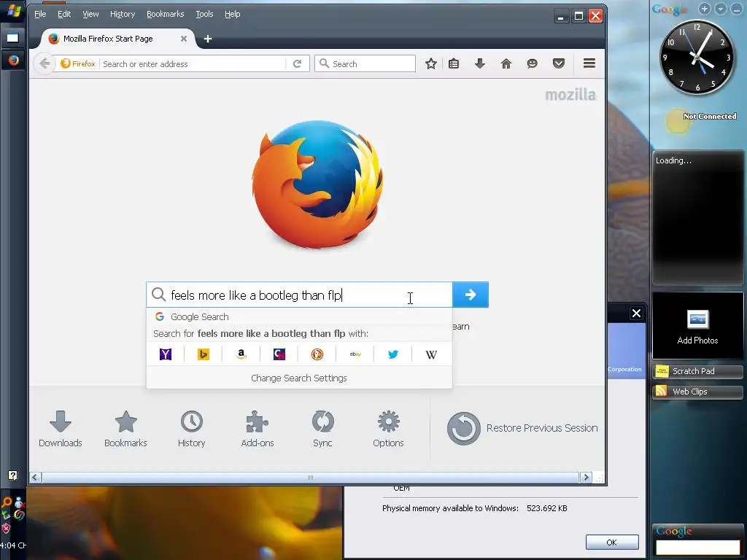Click the mozilla wordmark link
This screenshot has width=747, height=560.
570,95
